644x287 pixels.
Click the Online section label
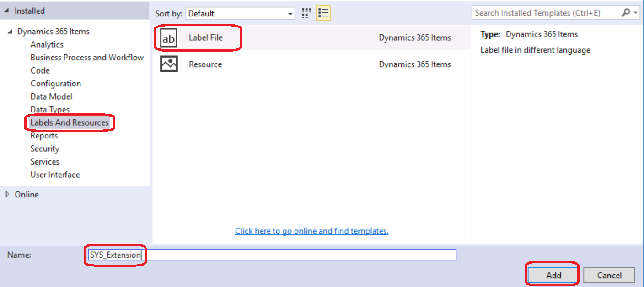(27, 194)
